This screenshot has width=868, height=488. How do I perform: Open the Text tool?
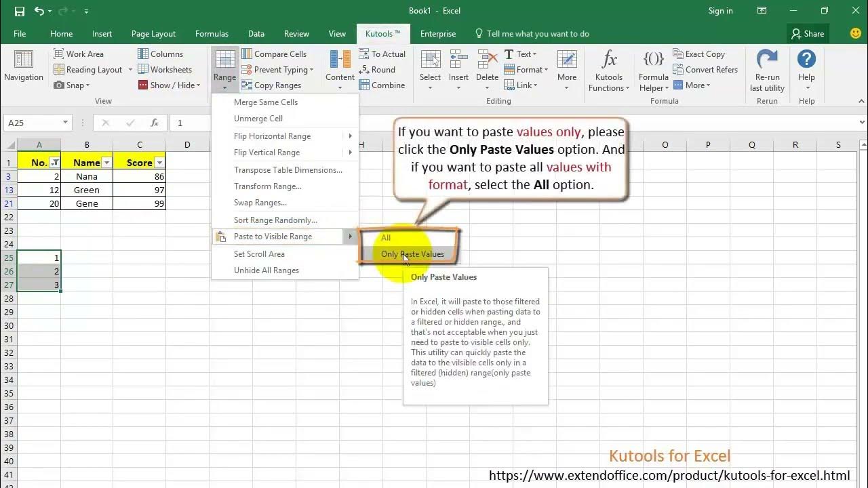click(520, 54)
